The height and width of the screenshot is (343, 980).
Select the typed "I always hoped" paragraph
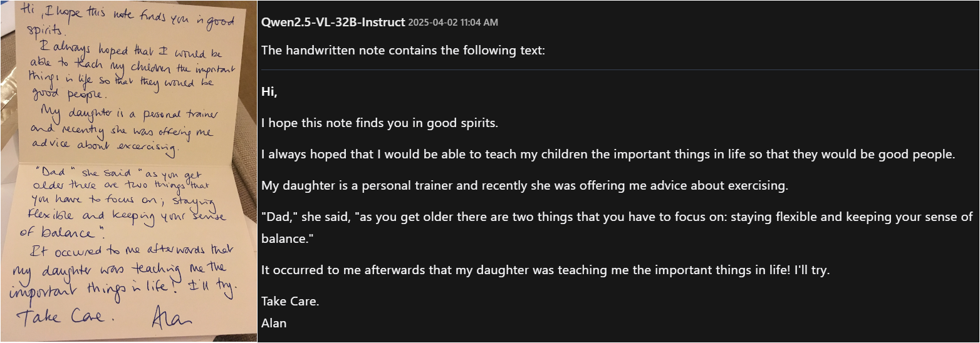pos(607,154)
